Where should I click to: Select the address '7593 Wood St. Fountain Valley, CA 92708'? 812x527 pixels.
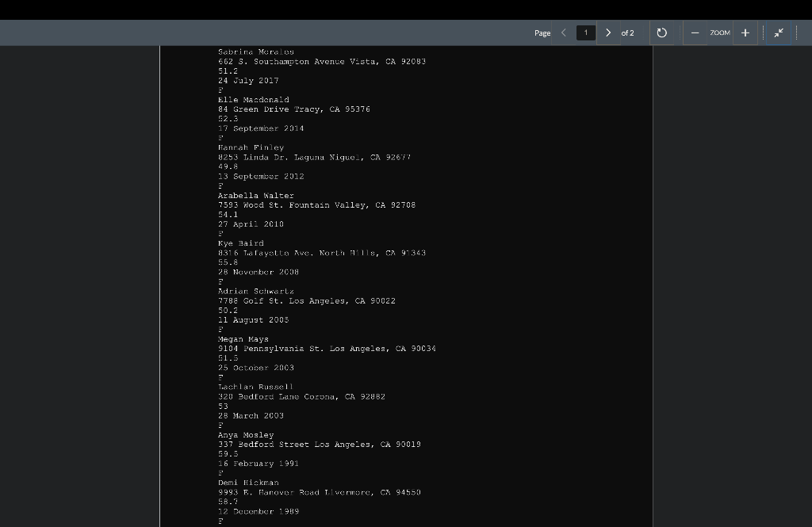316,205
